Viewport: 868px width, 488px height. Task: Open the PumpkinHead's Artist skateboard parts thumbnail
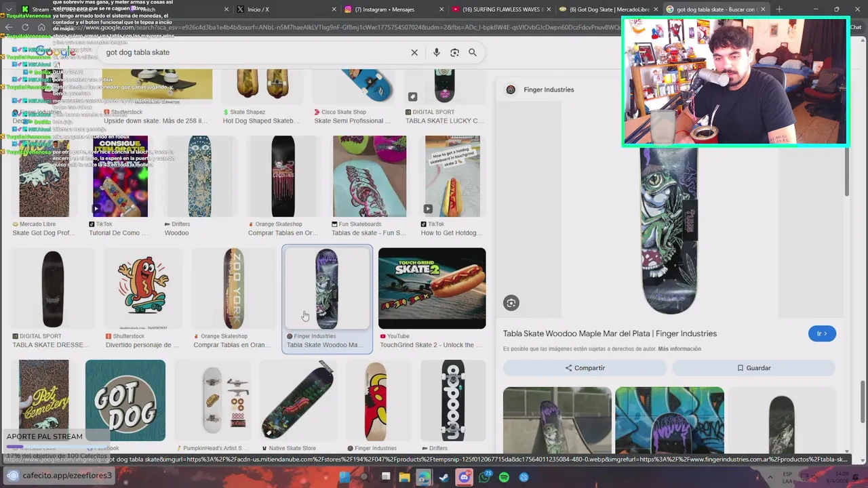pos(212,400)
